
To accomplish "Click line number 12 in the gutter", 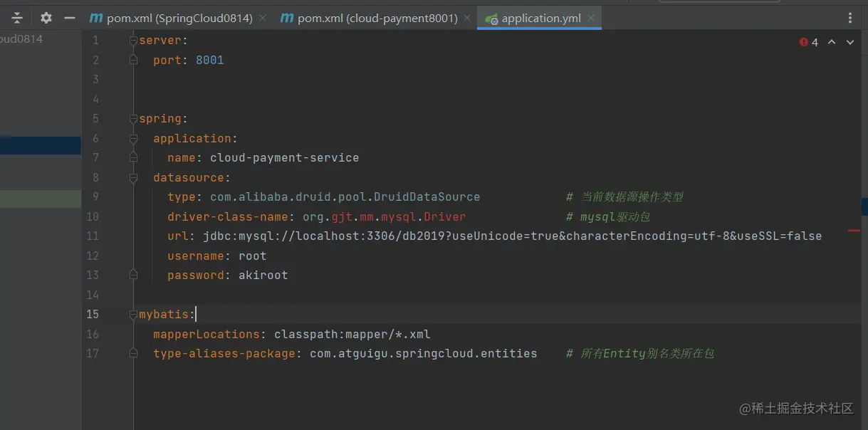I will [93, 256].
